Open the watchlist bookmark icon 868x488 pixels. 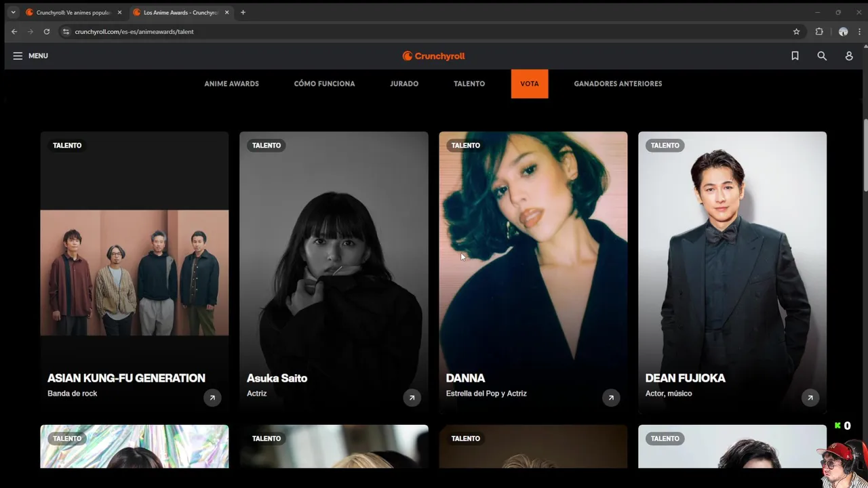[795, 56]
